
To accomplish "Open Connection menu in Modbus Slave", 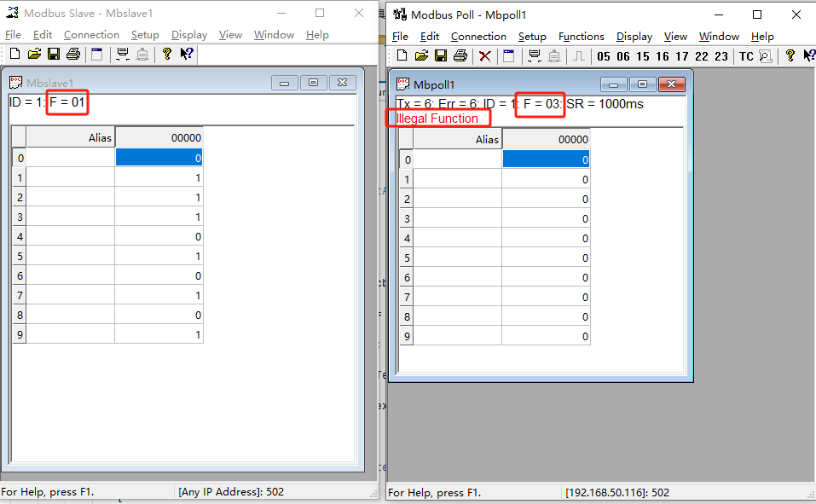I will pyautogui.click(x=91, y=35).
